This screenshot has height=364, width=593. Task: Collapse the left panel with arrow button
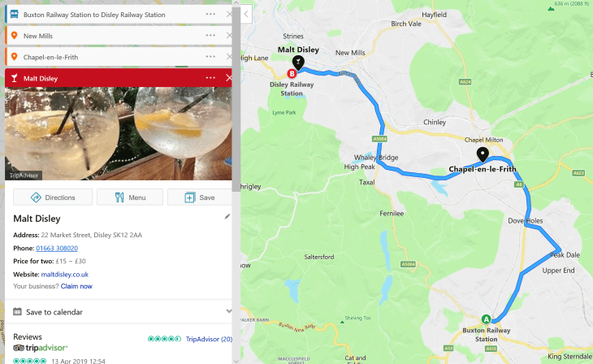coord(246,15)
